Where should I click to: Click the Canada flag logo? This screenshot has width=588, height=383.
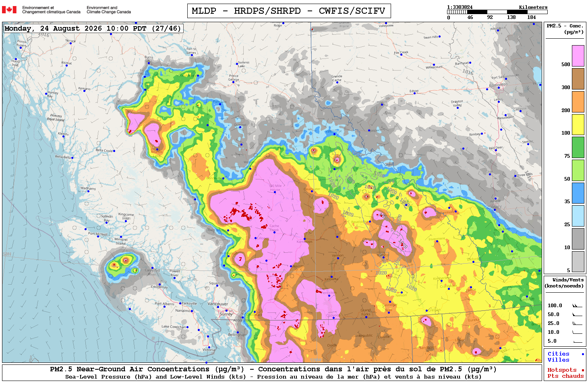[x=9, y=9]
